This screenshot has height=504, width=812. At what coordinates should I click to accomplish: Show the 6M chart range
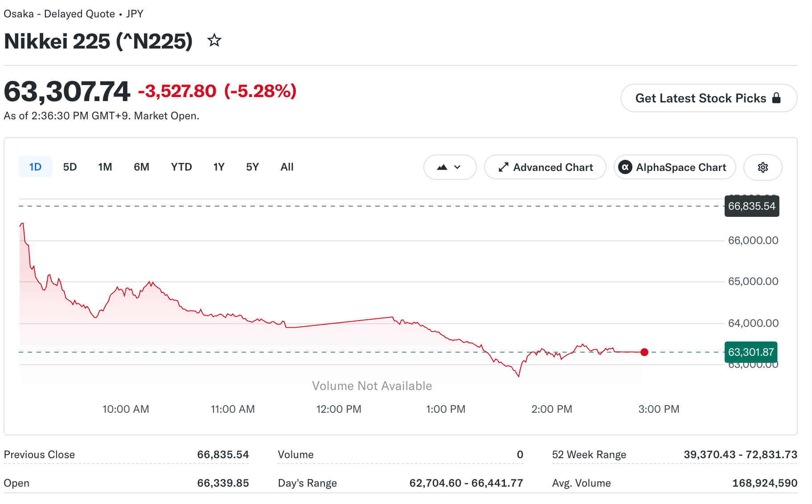142,167
